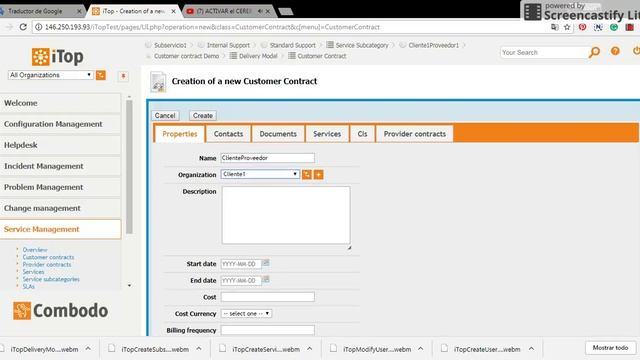The image size is (640, 360).
Task: Open the Start date calendar picker icon
Action: click(266, 263)
